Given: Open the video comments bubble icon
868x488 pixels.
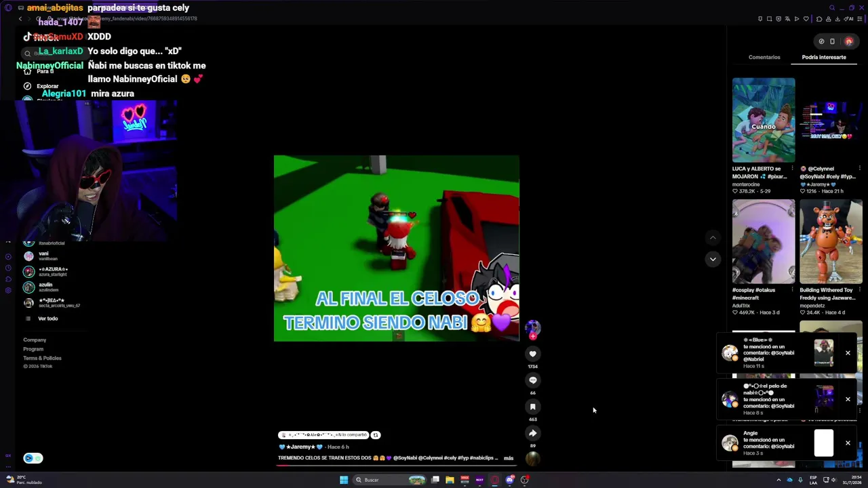Looking at the screenshot, I should [x=532, y=380].
